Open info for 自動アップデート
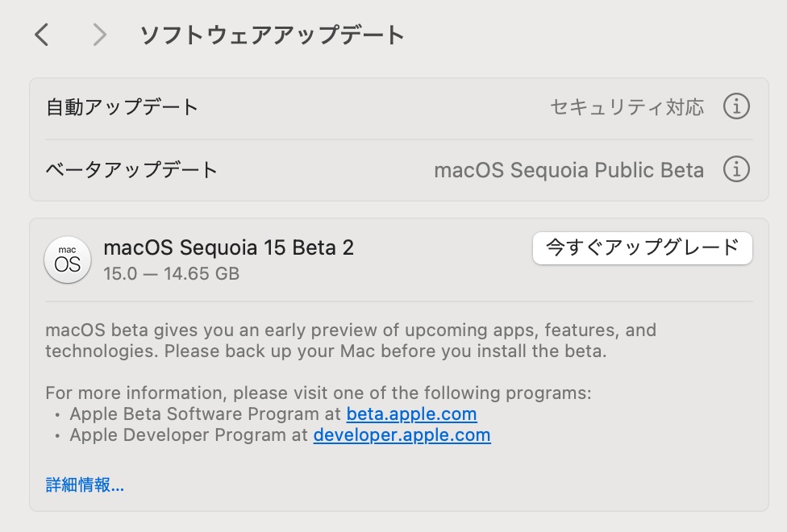This screenshot has height=532, width=787. (x=736, y=106)
